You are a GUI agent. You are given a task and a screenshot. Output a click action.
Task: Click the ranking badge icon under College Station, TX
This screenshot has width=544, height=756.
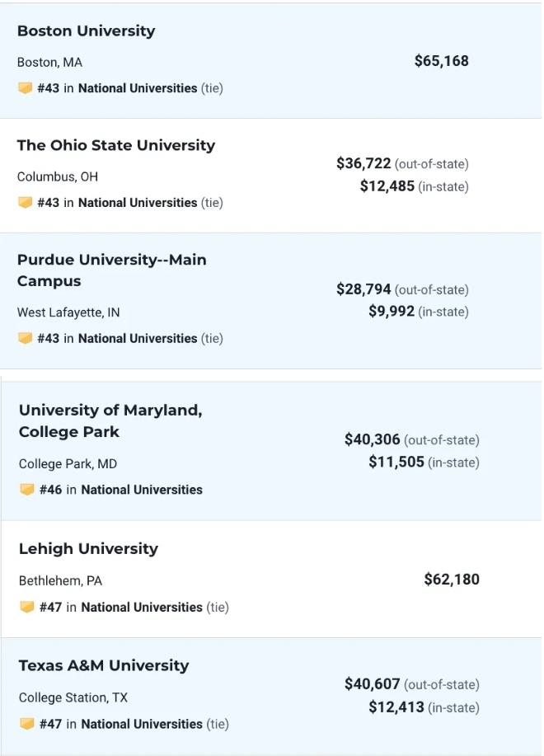27,724
